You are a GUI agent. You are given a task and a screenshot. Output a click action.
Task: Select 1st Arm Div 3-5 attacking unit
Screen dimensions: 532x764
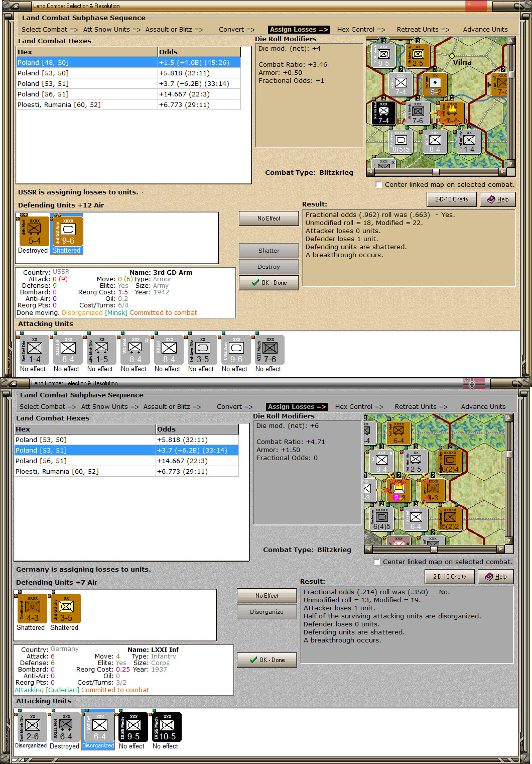(201, 350)
